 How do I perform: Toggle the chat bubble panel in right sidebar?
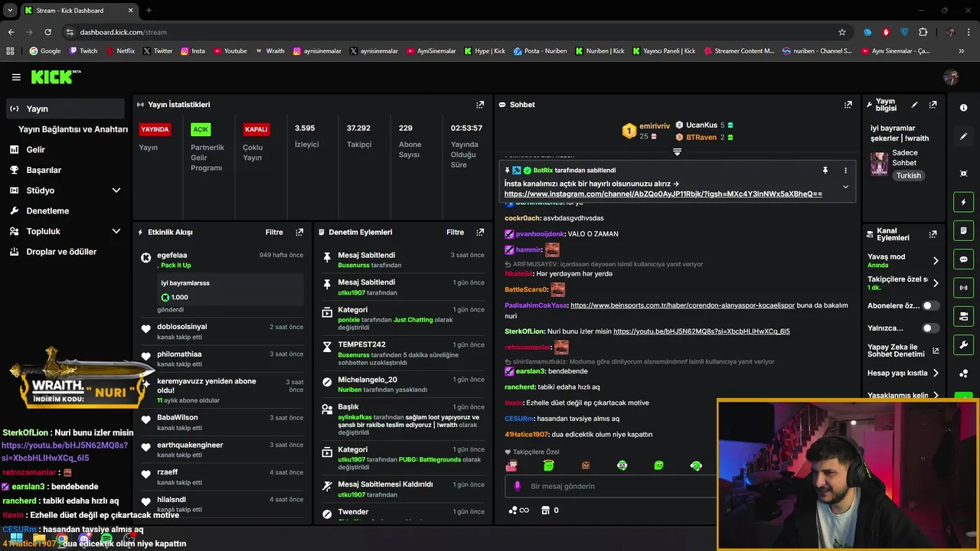click(x=963, y=259)
